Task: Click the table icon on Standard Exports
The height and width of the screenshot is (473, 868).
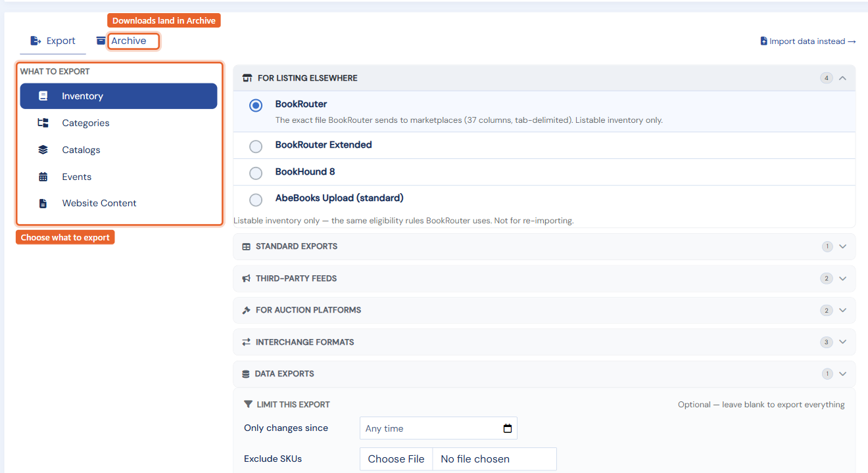Action: (247, 247)
